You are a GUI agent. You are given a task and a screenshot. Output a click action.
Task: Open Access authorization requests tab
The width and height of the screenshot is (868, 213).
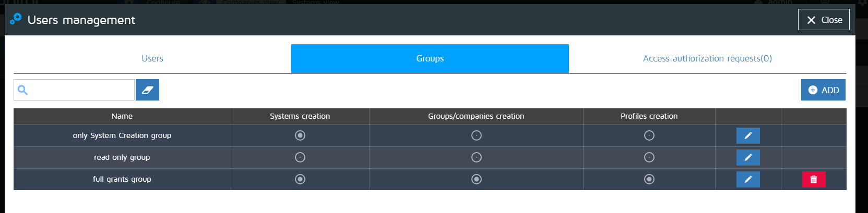(707, 58)
